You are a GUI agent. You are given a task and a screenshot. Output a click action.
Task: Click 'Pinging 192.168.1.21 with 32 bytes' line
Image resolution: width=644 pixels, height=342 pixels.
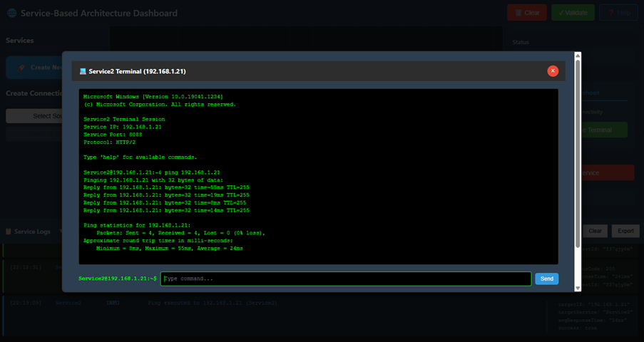153,180
